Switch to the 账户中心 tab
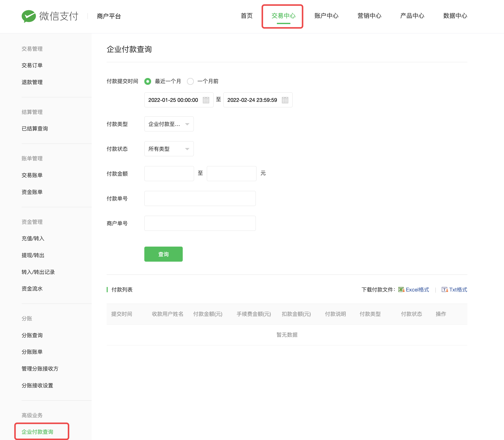The image size is (504, 440). coord(326,16)
